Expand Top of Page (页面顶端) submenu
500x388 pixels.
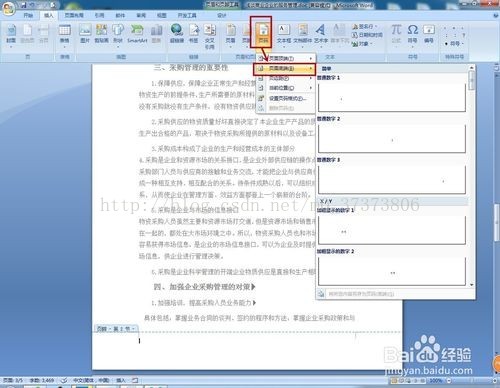(286, 58)
